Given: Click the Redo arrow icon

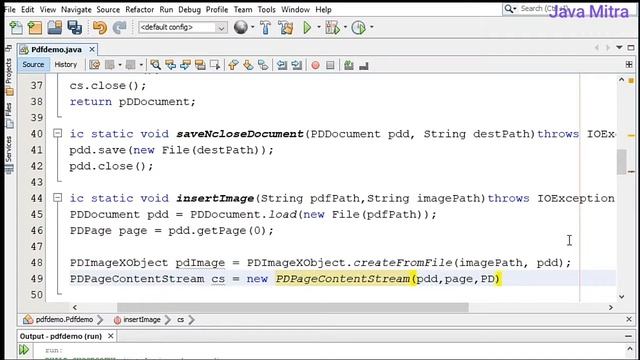Looking at the screenshot, I should click(119, 27).
